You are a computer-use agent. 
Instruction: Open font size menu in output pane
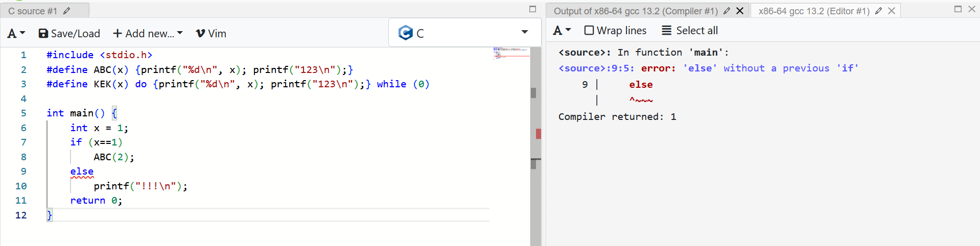coord(562,31)
